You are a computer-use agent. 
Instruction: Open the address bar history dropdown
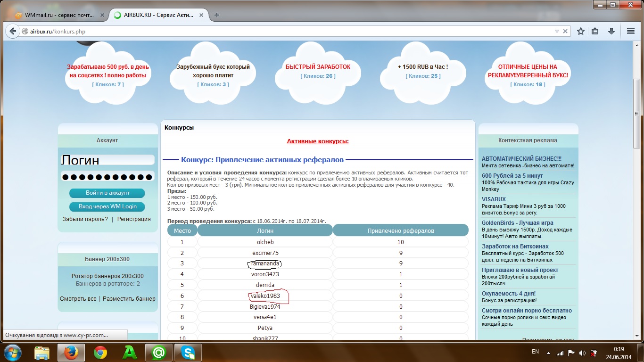click(x=557, y=32)
